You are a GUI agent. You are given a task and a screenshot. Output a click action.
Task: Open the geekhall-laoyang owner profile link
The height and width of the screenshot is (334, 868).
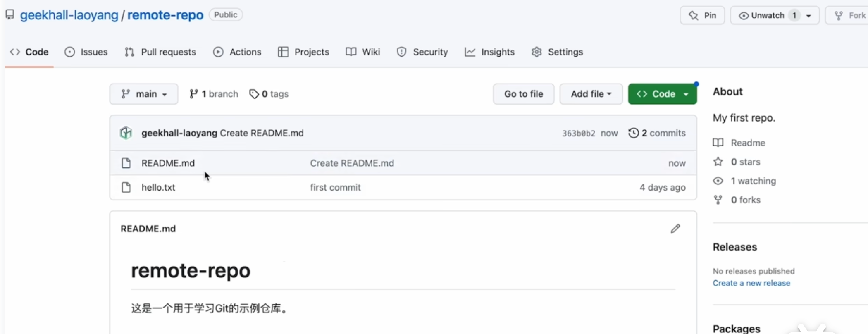pos(69,15)
